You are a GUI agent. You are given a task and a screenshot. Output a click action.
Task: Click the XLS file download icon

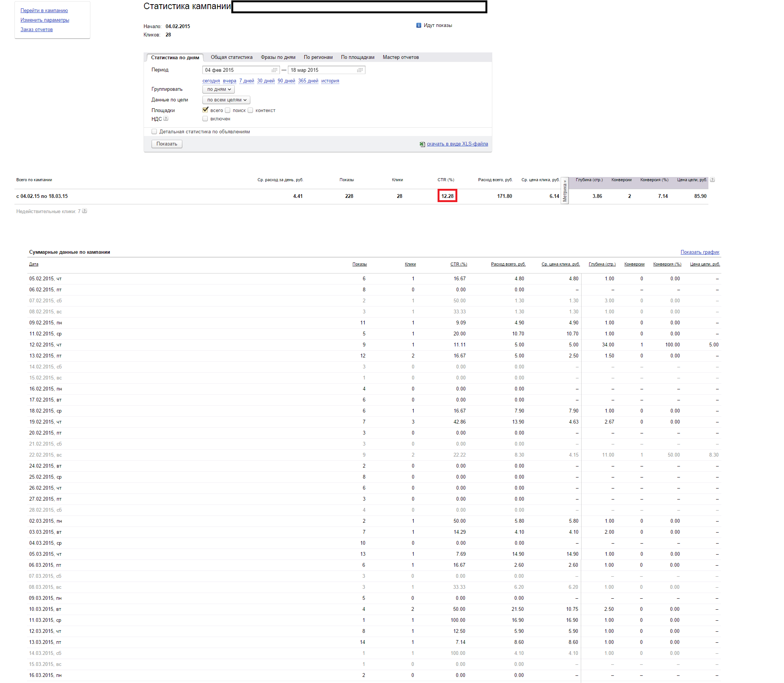tap(422, 144)
